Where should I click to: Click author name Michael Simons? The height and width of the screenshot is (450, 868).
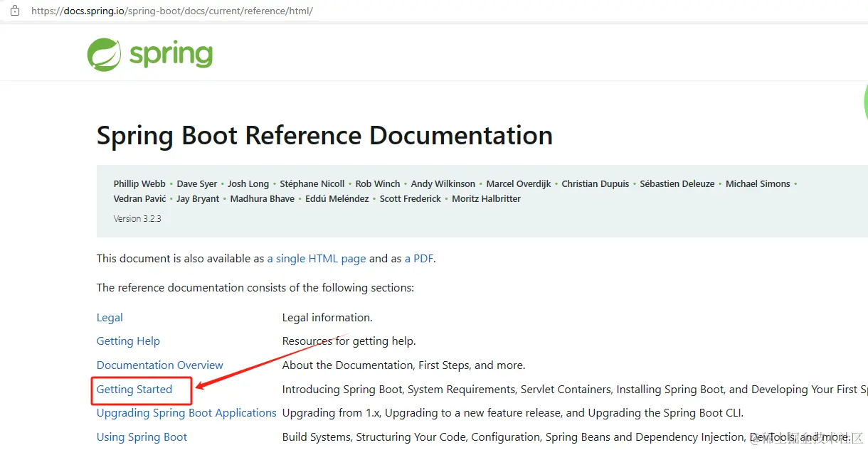coord(758,183)
